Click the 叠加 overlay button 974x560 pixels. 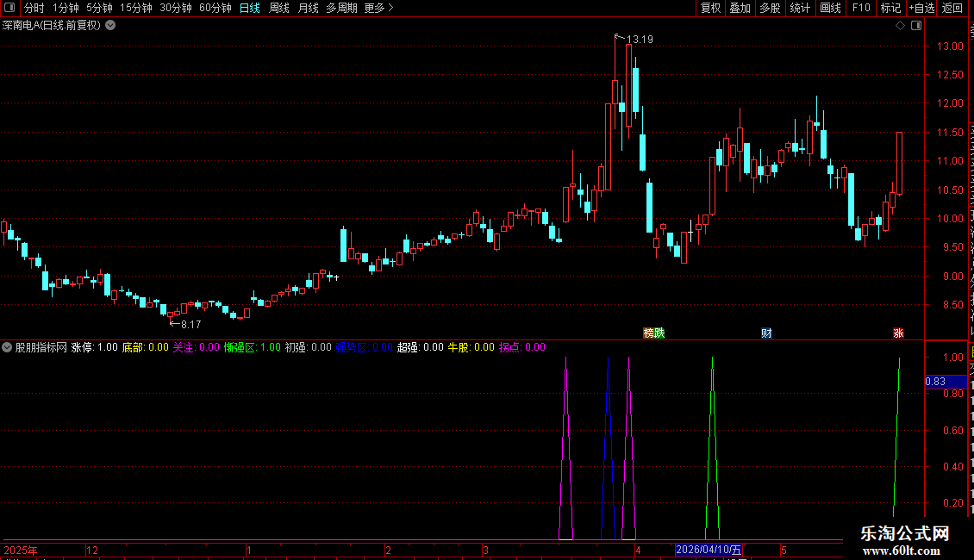740,8
